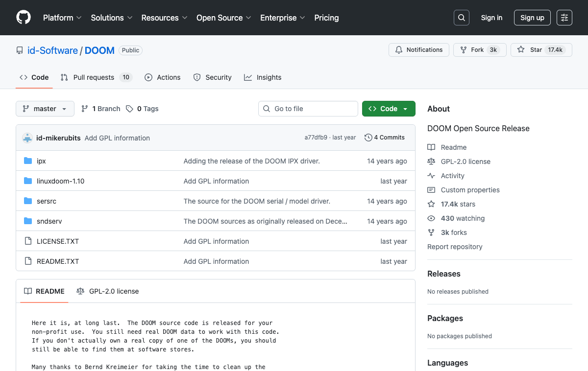Open the DOOM repository name link
Image resolution: width=588 pixels, height=371 pixels.
point(99,50)
